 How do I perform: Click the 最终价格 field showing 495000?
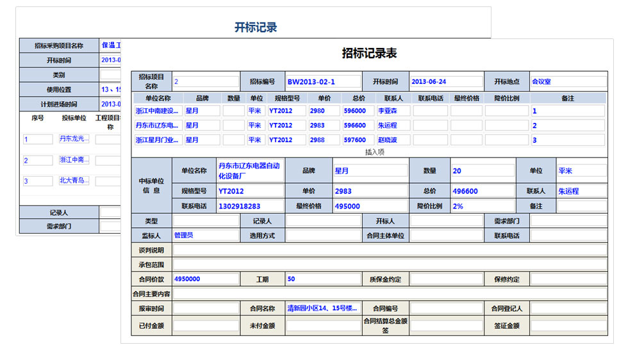click(x=370, y=206)
